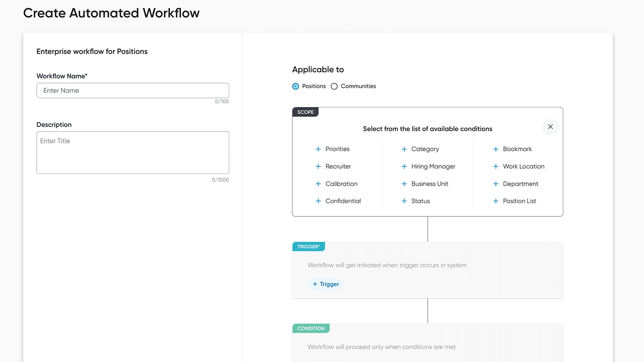Select the Positions radio button
The height and width of the screenshot is (362, 644).
coord(295,86)
